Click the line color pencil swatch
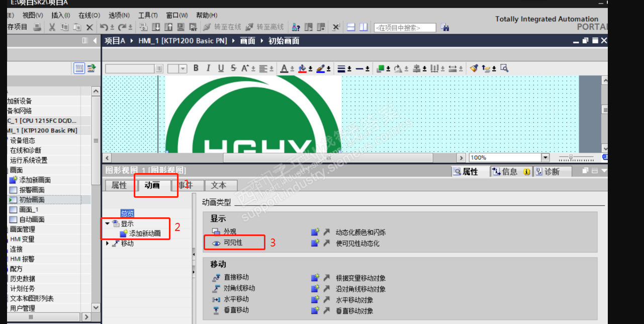This screenshot has height=324, width=644. click(320, 68)
